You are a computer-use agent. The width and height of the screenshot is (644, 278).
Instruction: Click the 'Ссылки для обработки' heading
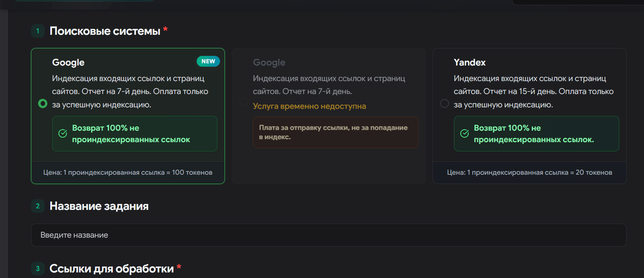coord(111,268)
